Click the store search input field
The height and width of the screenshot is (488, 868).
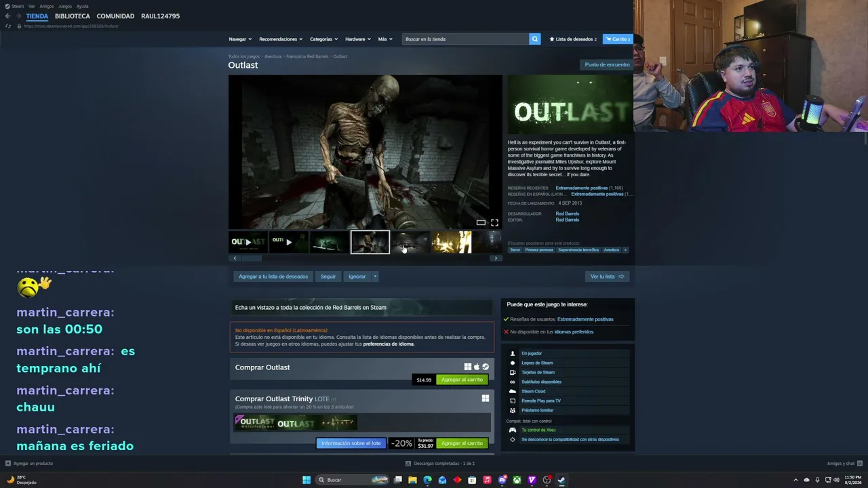[x=465, y=39]
